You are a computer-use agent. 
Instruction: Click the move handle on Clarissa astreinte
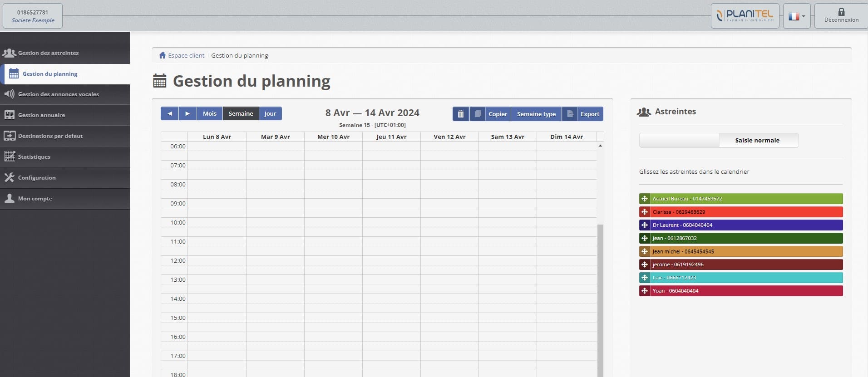pos(645,212)
